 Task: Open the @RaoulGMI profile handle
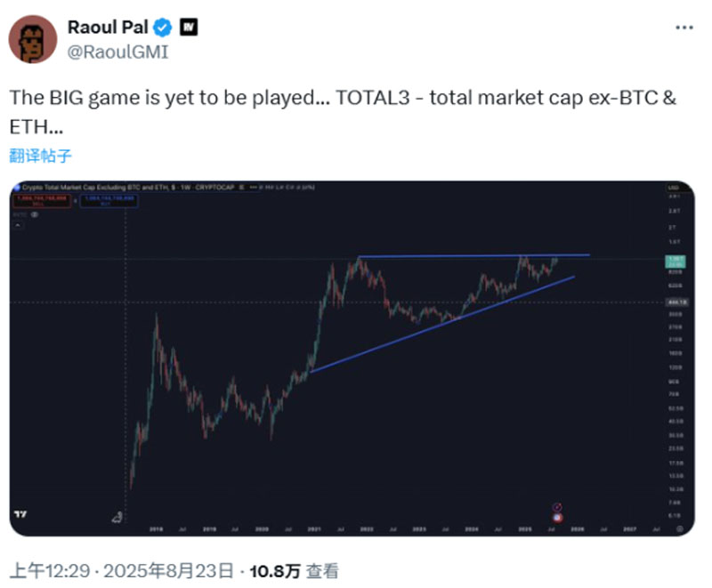tap(117, 52)
